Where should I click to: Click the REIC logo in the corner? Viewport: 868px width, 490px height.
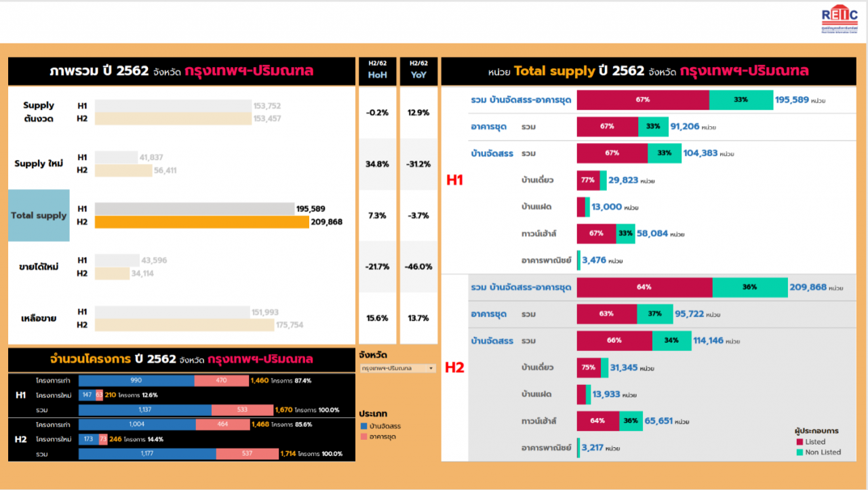point(840,20)
